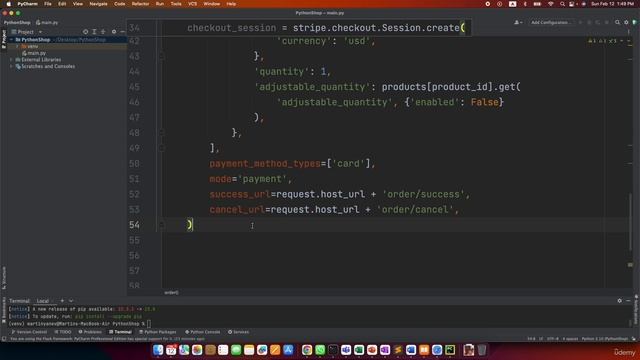Click Search Everywhere magnifier icon

618,22
